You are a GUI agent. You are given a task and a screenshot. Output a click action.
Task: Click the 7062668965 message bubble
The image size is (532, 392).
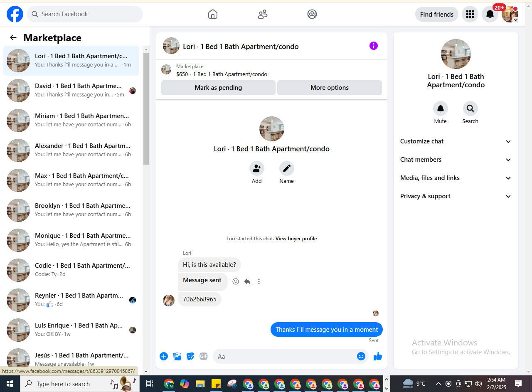pyautogui.click(x=199, y=299)
